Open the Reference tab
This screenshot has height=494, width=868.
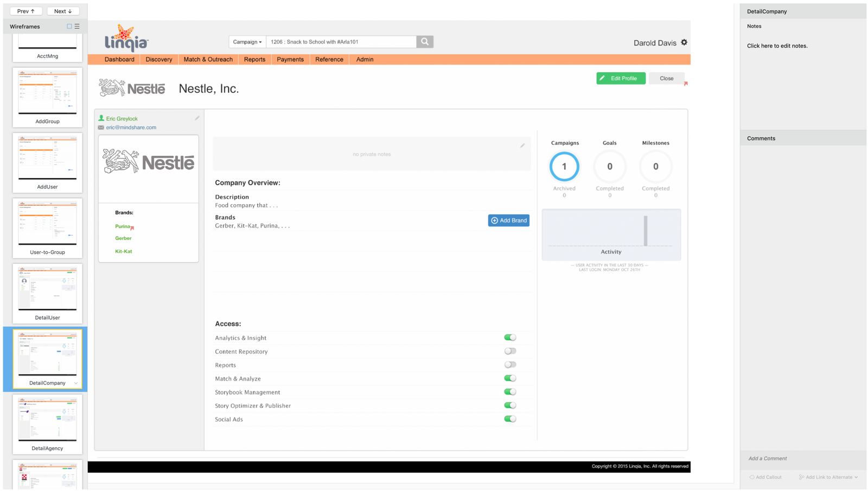pyautogui.click(x=329, y=60)
